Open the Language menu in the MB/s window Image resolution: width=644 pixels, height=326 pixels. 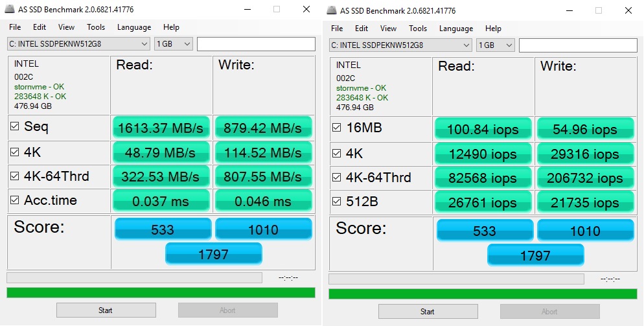coord(134,27)
